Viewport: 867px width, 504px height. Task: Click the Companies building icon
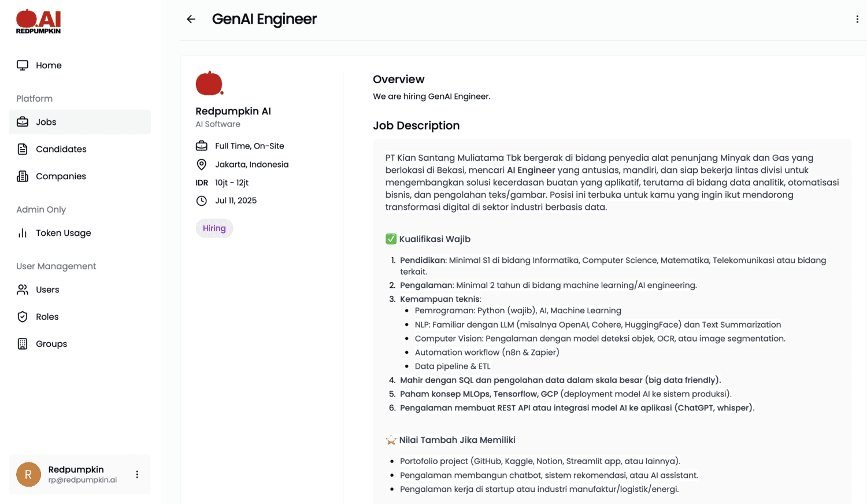coord(23,176)
